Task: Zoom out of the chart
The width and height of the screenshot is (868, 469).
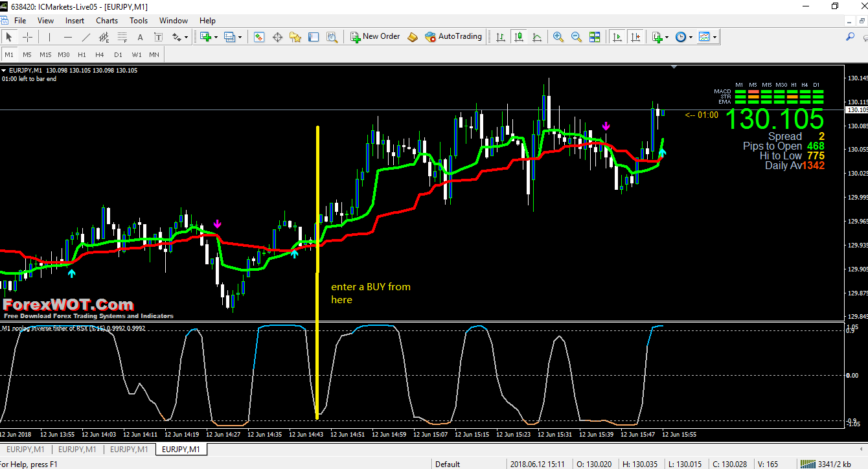Action: 576,37
